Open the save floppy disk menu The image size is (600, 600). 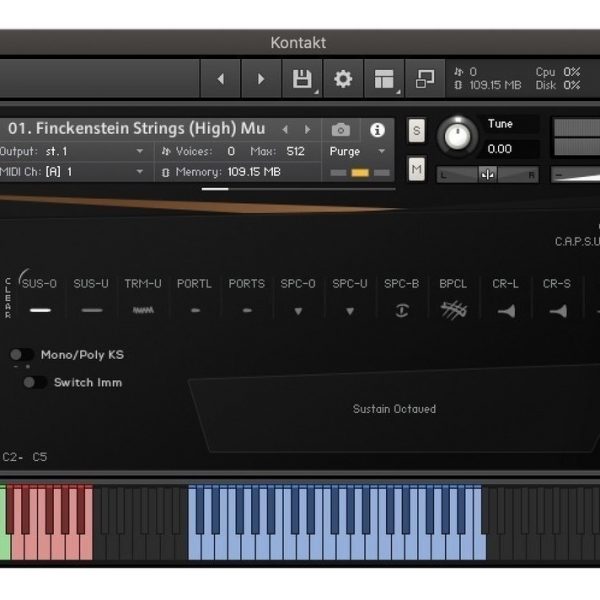coord(303,79)
